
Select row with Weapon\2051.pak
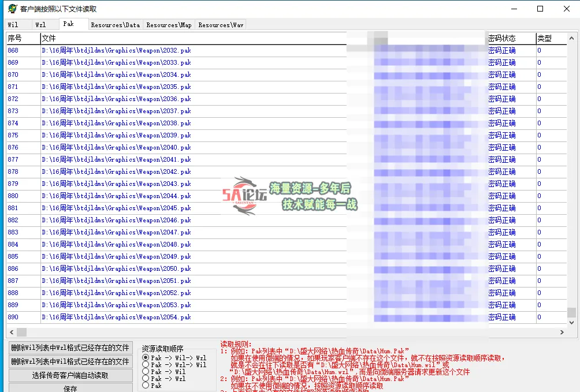click(x=287, y=281)
